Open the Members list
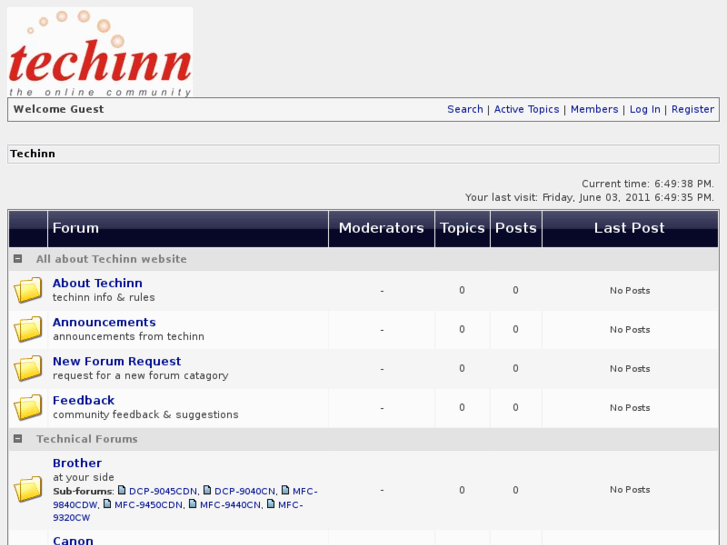Image resolution: width=727 pixels, height=545 pixels. pos(594,109)
